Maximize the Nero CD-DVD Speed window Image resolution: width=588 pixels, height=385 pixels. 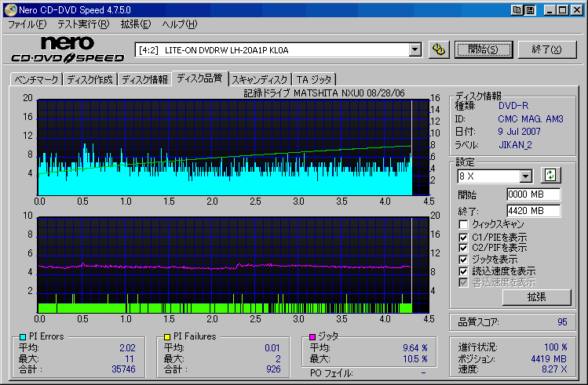point(563,10)
